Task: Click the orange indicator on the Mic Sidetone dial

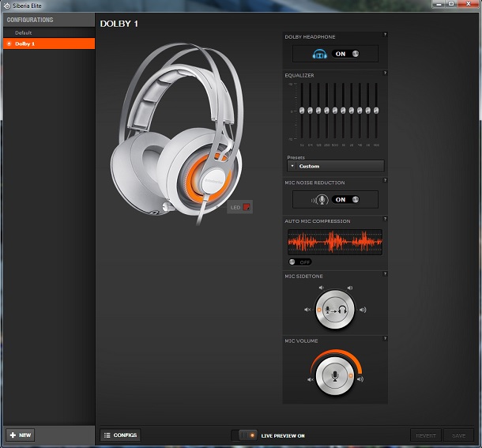Action: pos(319,310)
